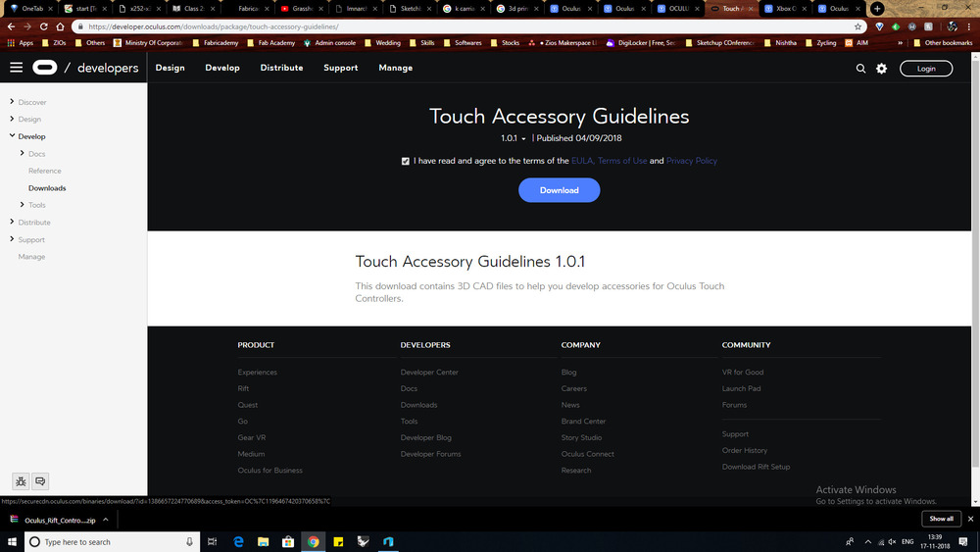Open a new tab with the plus button
This screenshot has width=980, height=552.
[877, 9]
